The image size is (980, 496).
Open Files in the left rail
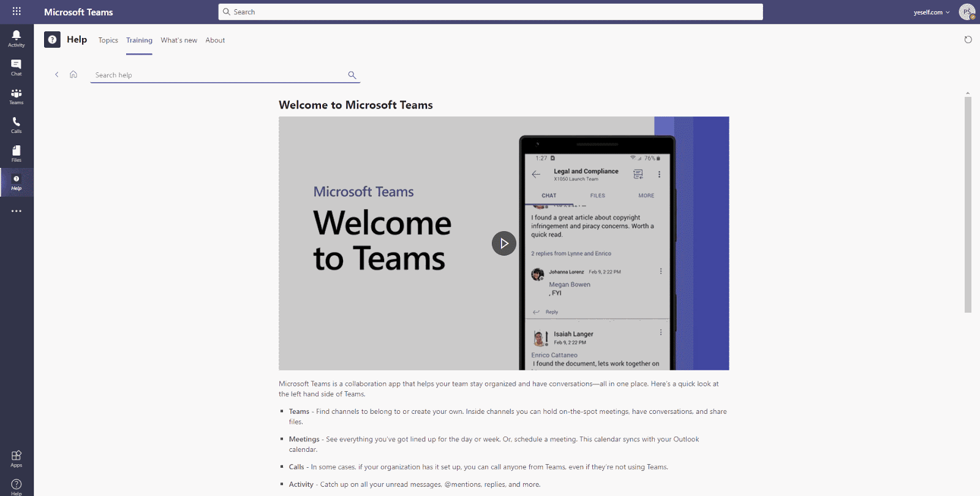[x=17, y=154]
